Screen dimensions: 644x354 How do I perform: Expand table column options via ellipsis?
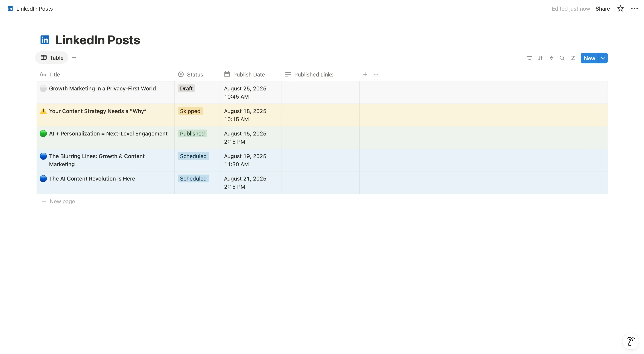coord(376,74)
